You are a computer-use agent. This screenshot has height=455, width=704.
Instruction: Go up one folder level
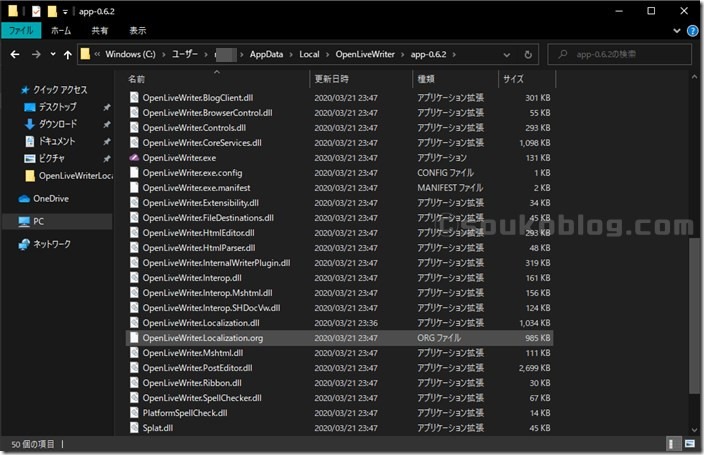click(67, 54)
